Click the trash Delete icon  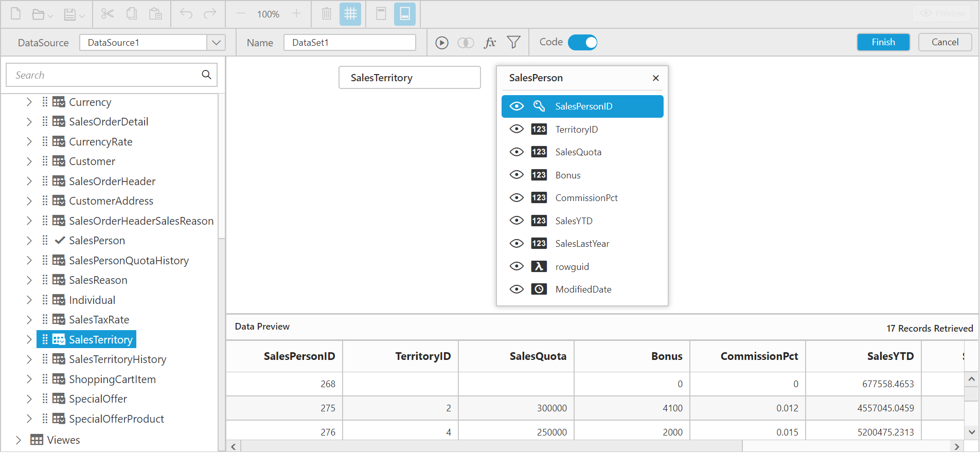(x=327, y=14)
